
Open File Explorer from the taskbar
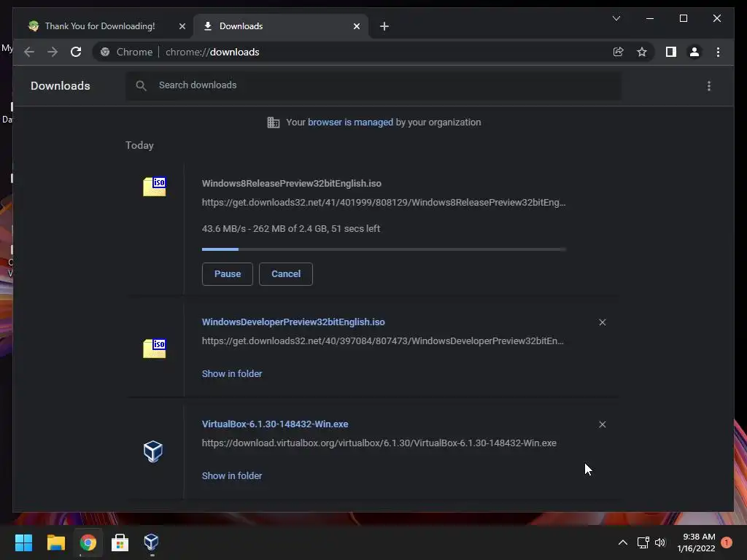[55, 542]
